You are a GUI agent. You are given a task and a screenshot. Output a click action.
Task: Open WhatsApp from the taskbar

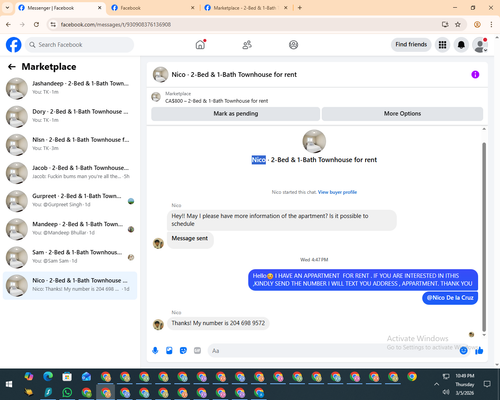[67, 392]
